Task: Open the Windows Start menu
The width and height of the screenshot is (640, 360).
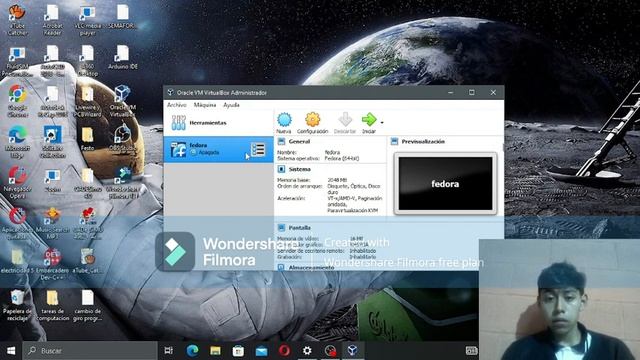Action: (11, 351)
